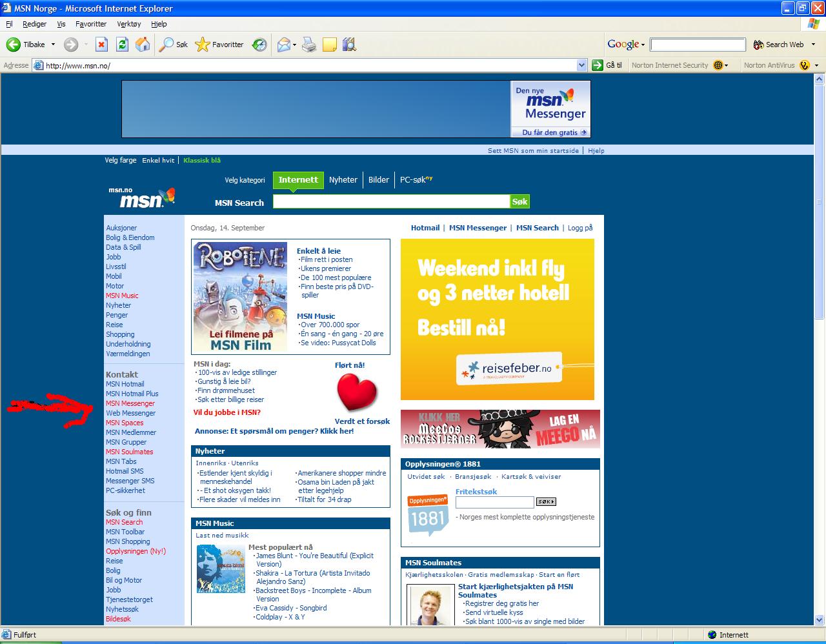Open the Mail envelope icon
The height and width of the screenshot is (644, 826).
click(283, 45)
